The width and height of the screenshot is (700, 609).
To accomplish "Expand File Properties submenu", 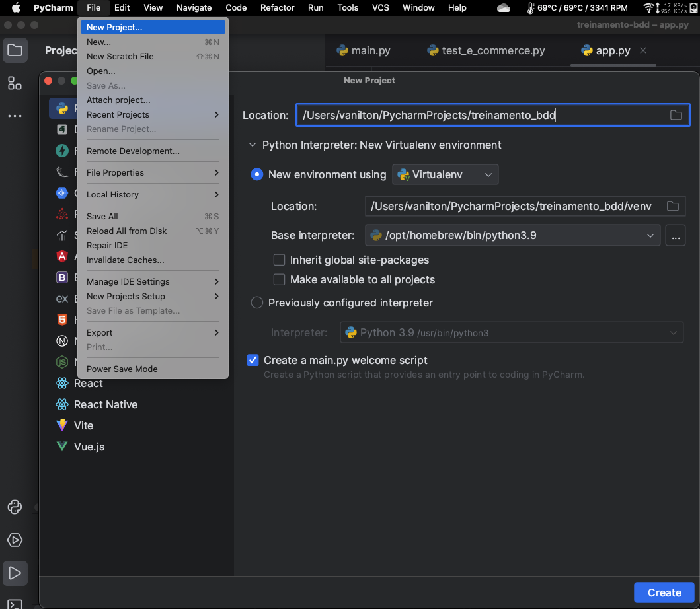I will pyautogui.click(x=153, y=172).
